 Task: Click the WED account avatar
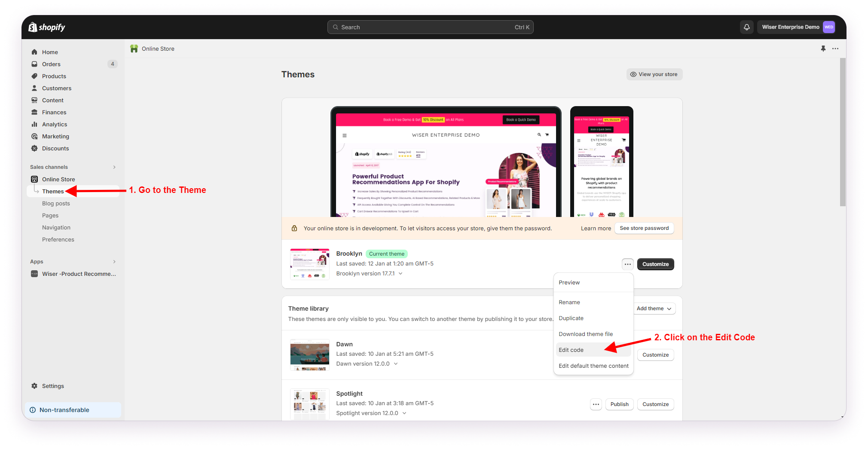(x=829, y=27)
